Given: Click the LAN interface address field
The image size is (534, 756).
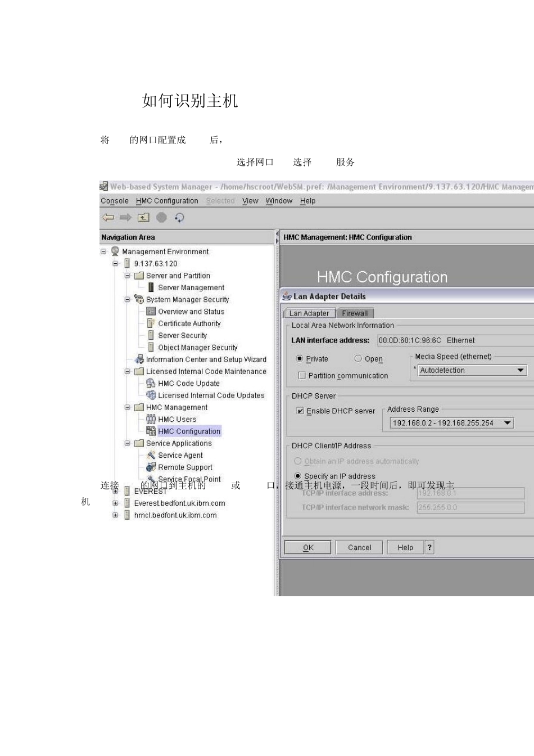Looking at the screenshot, I should click(455, 340).
